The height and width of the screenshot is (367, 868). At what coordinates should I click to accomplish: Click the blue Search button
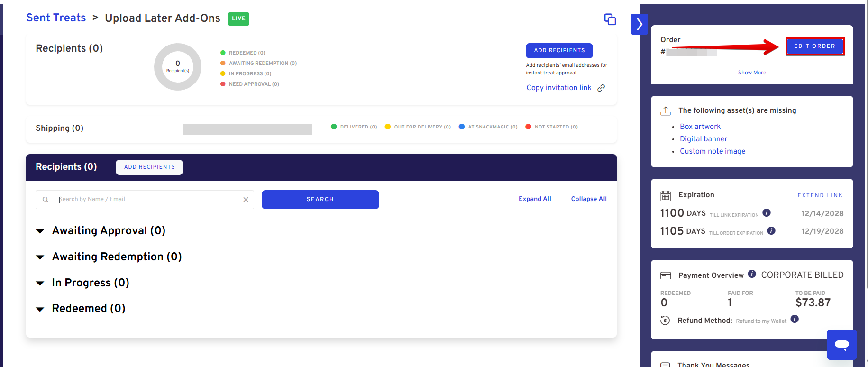[320, 200]
